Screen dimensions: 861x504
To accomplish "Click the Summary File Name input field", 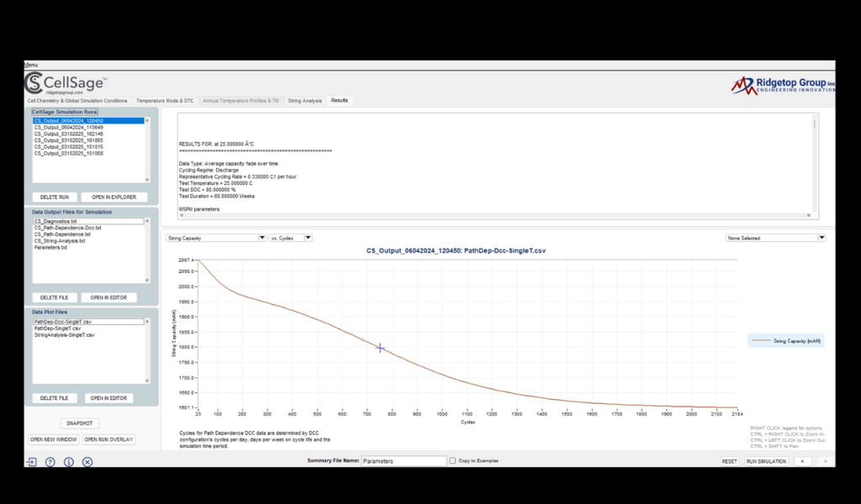I will (x=404, y=461).
